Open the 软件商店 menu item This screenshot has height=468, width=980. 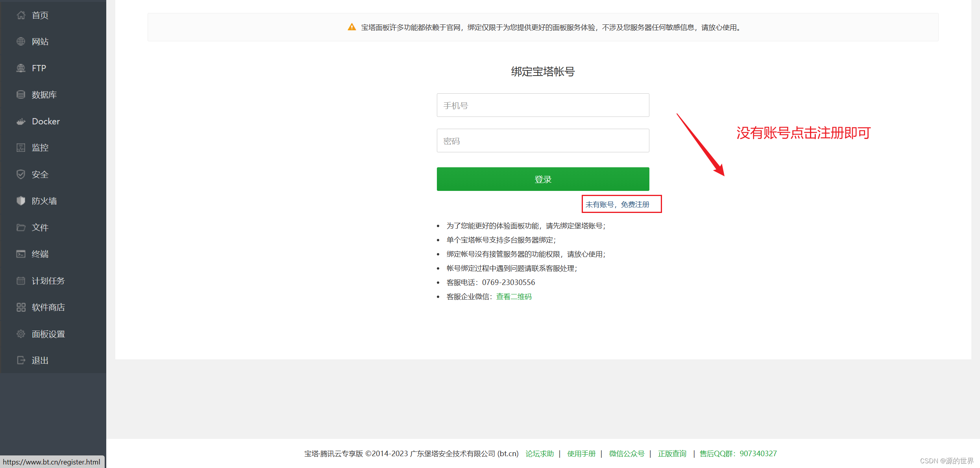click(53, 307)
